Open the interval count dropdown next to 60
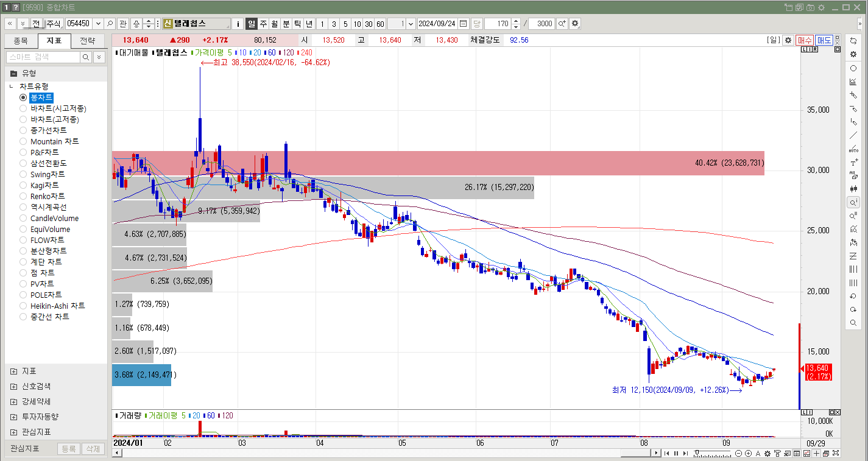 (x=411, y=24)
